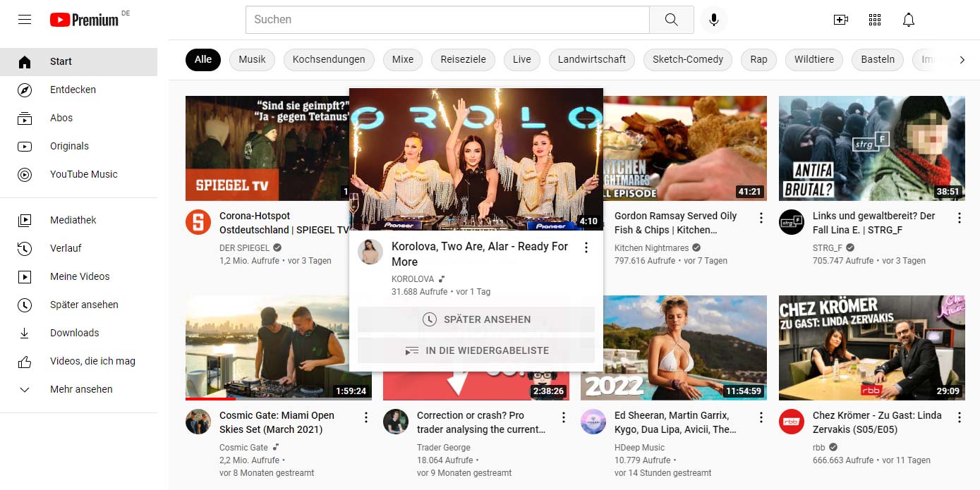
Task: Open the Chez Krömer video thumbnail
Action: click(872, 348)
